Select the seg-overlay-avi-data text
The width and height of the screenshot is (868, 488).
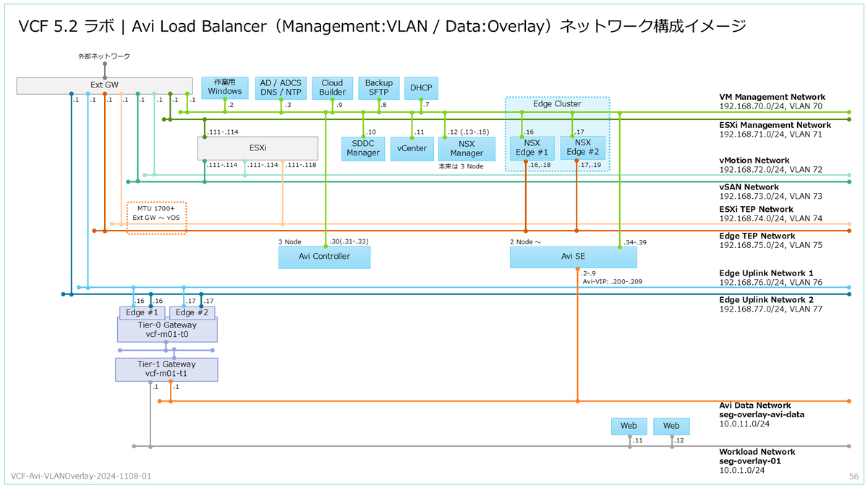tap(760, 415)
